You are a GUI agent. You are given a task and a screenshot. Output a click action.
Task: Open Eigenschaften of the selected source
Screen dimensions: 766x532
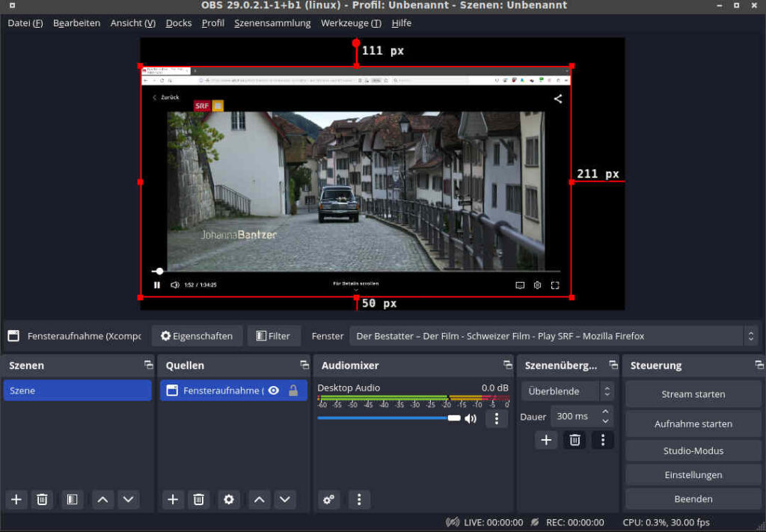pyautogui.click(x=197, y=336)
